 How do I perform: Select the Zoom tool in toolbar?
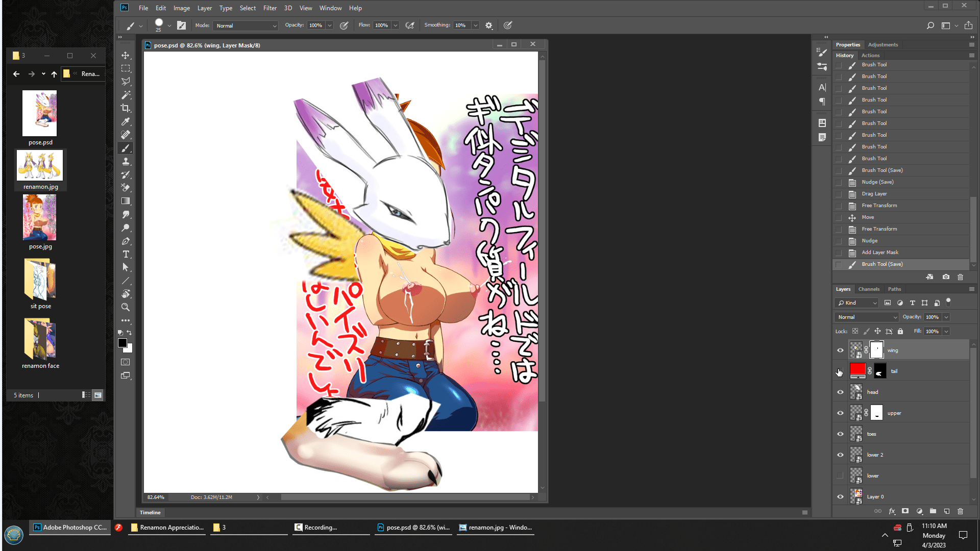(x=126, y=307)
